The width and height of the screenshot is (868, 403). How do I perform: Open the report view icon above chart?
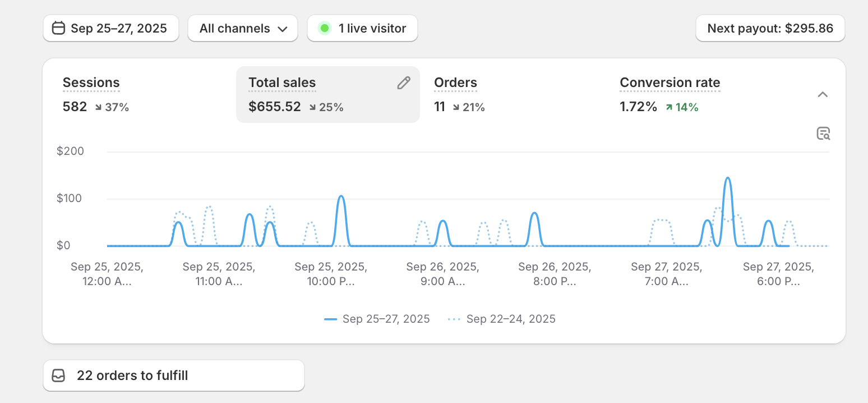(823, 134)
